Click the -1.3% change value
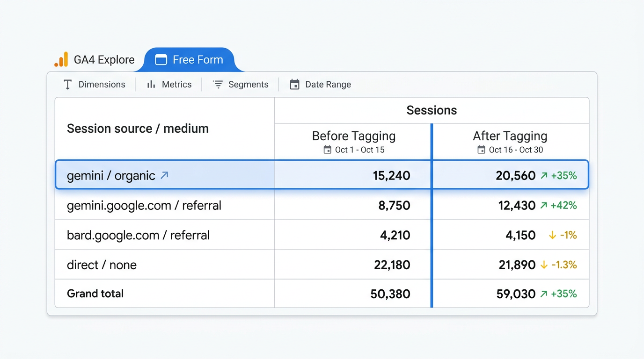 pos(564,265)
